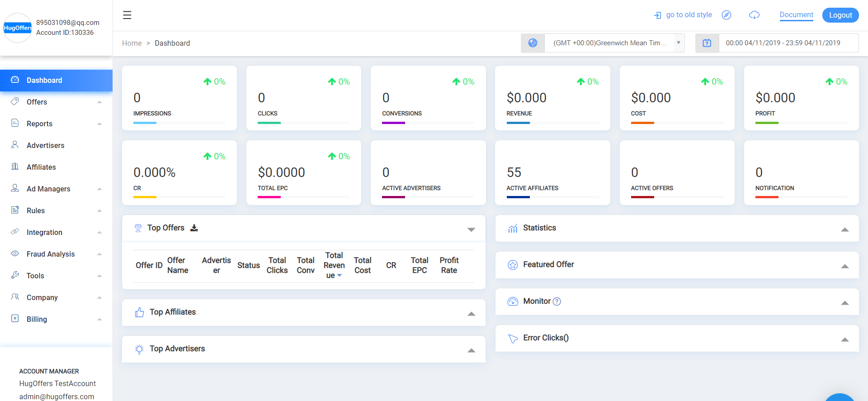
Task: Open the Advertisers menu item
Action: tap(56, 145)
